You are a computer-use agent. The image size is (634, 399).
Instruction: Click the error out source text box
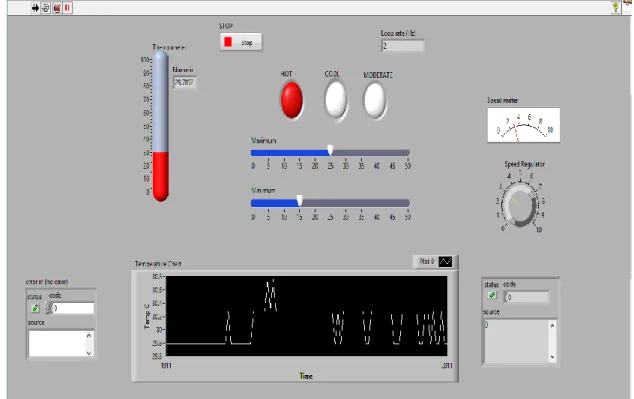[516, 341]
